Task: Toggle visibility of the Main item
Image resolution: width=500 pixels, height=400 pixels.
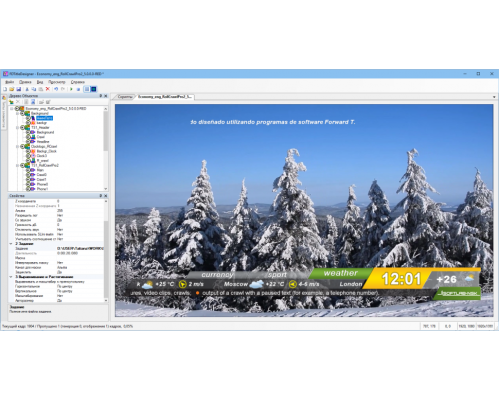Action: tap(28, 170)
